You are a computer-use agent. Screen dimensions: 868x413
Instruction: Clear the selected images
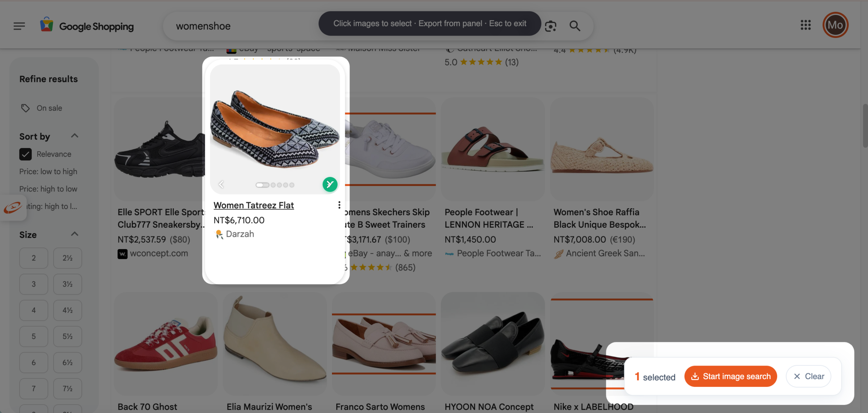click(x=809, y=376)
